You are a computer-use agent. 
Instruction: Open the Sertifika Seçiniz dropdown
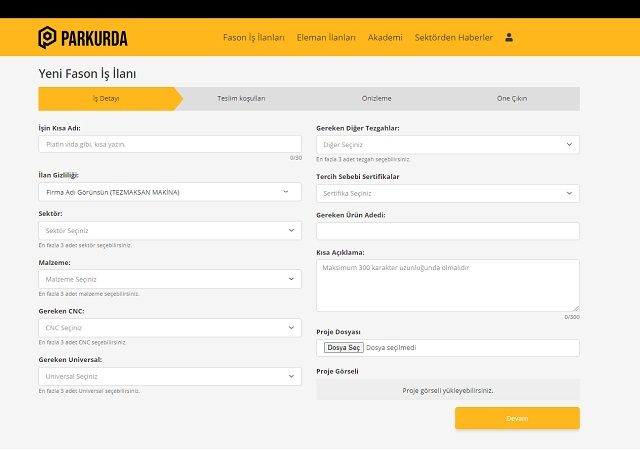[447, 193]
